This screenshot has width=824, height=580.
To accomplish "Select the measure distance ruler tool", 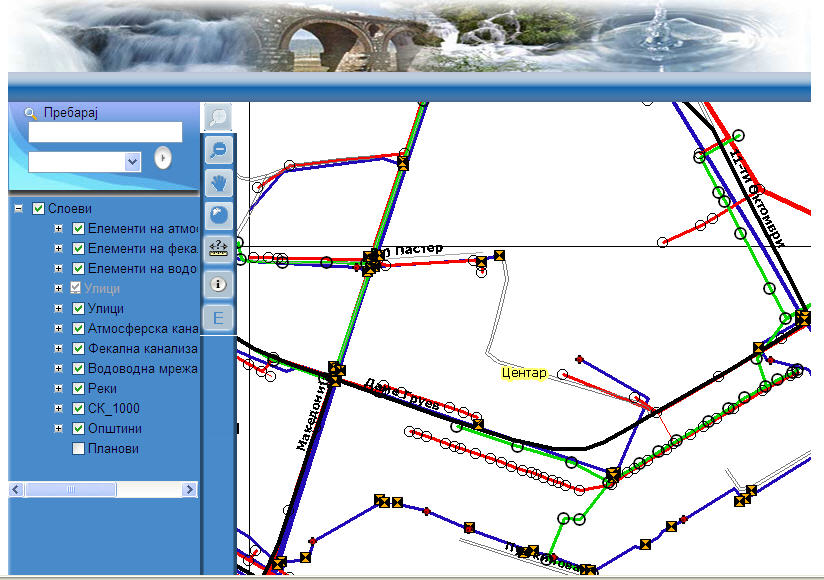I will pos(219,248).
